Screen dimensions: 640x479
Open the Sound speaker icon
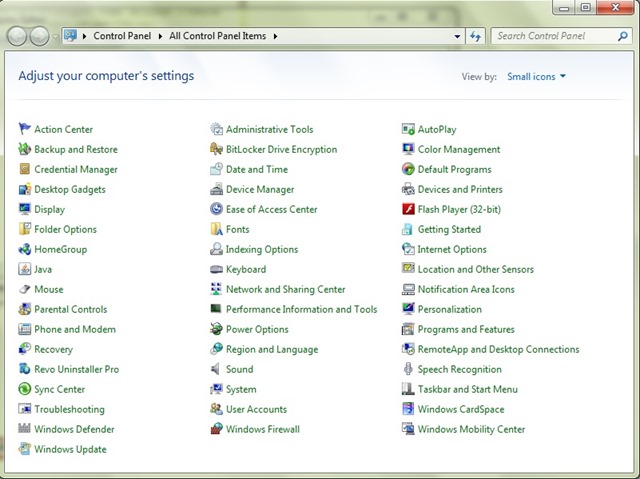click(x=216, y=369)
